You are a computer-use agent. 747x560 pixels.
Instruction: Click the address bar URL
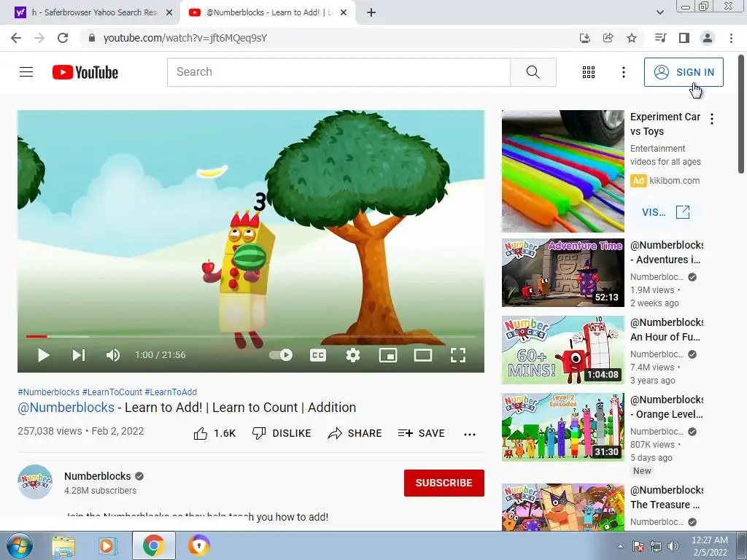(185, 38)
